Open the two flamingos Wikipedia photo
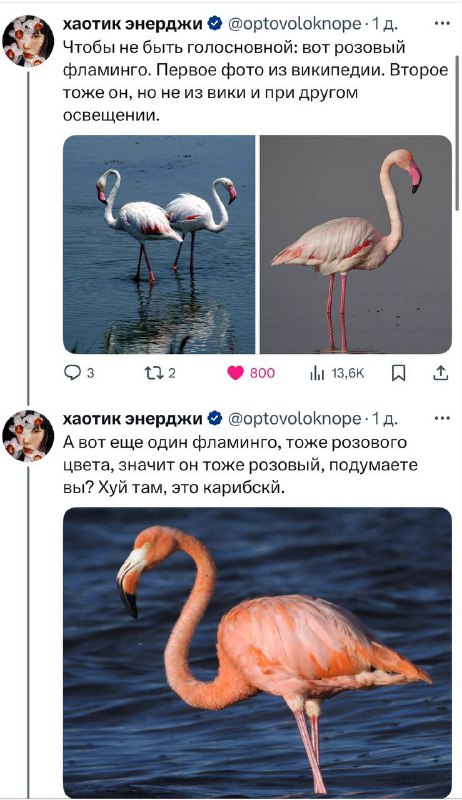Image resolution: width=462 pixels, height=800 pixels. 159,244
